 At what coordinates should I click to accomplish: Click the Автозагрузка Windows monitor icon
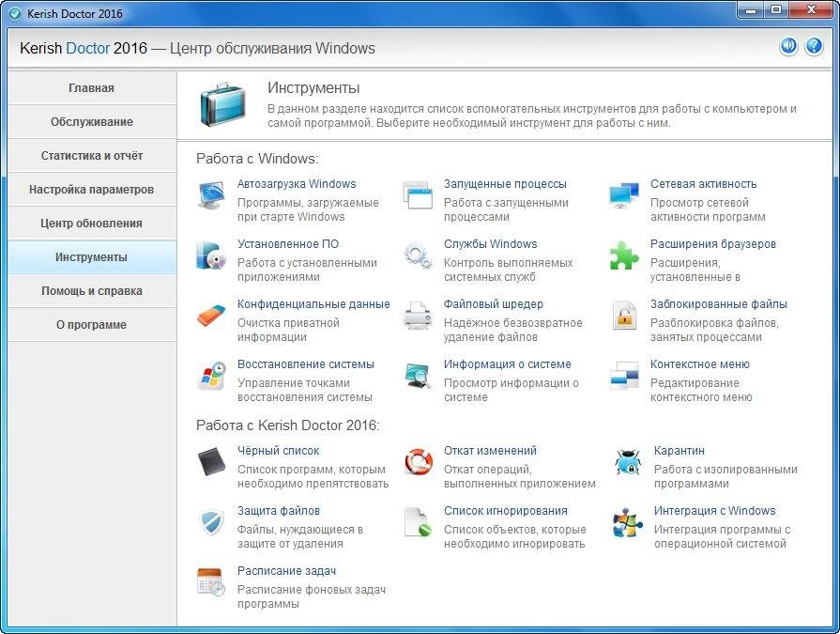[x=210, y=195]
